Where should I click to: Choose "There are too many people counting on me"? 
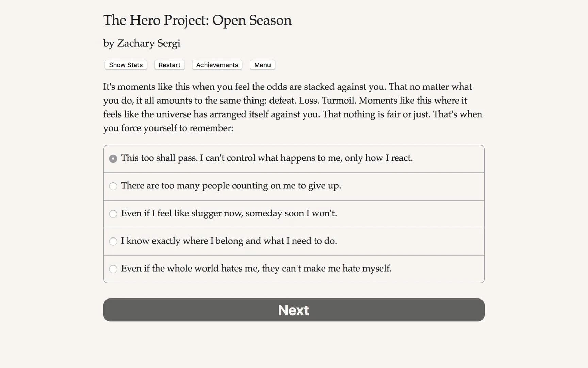231,186
